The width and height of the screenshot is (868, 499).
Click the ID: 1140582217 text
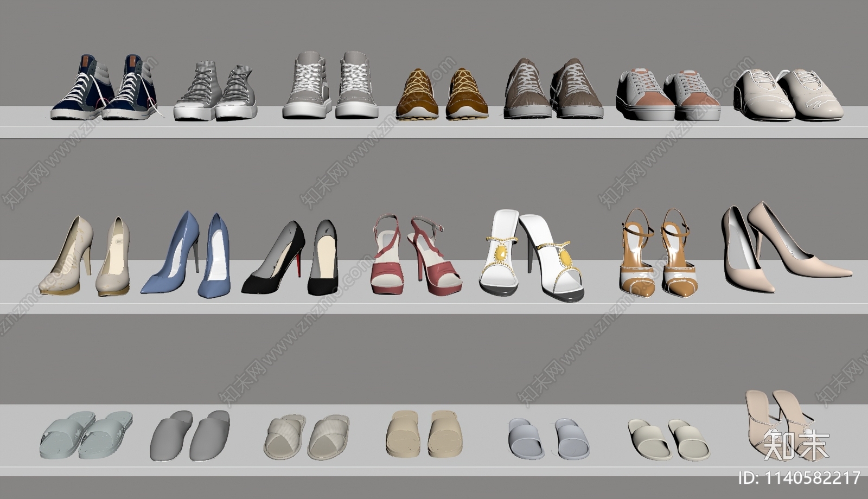click(x=800, y=477)
